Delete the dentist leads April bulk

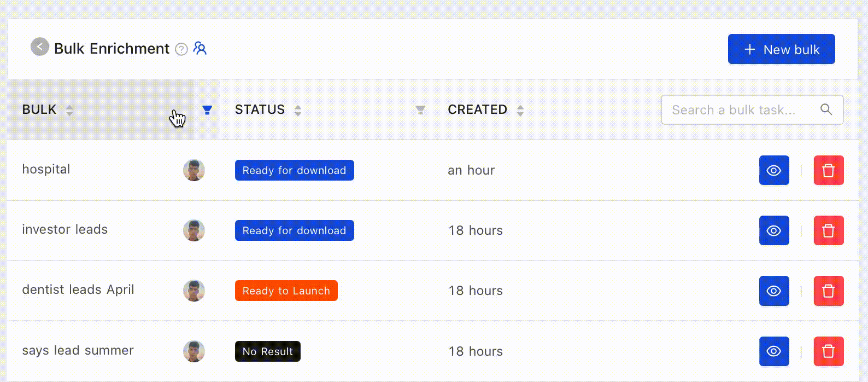(829, 291)
